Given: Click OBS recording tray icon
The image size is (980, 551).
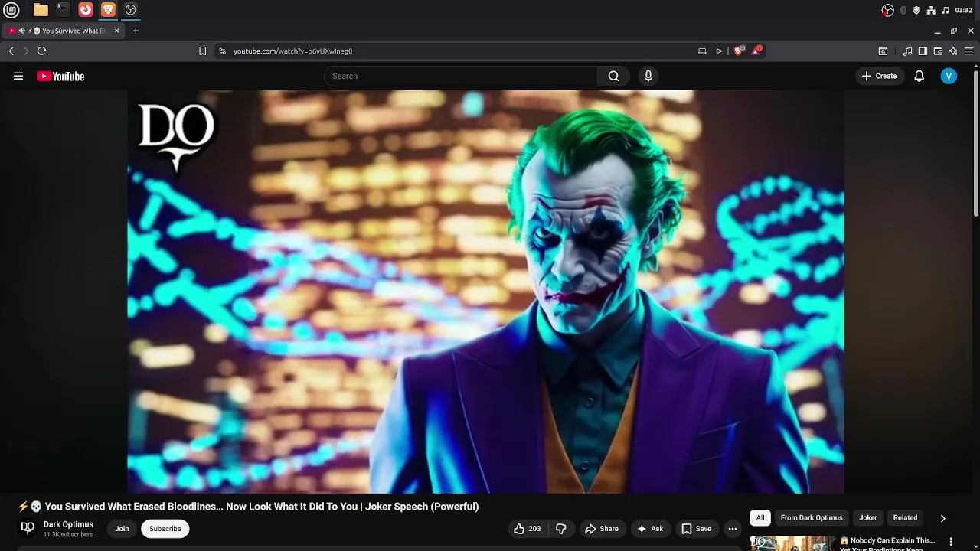Looking at the screenshot, I should click(x=888, y=10).
